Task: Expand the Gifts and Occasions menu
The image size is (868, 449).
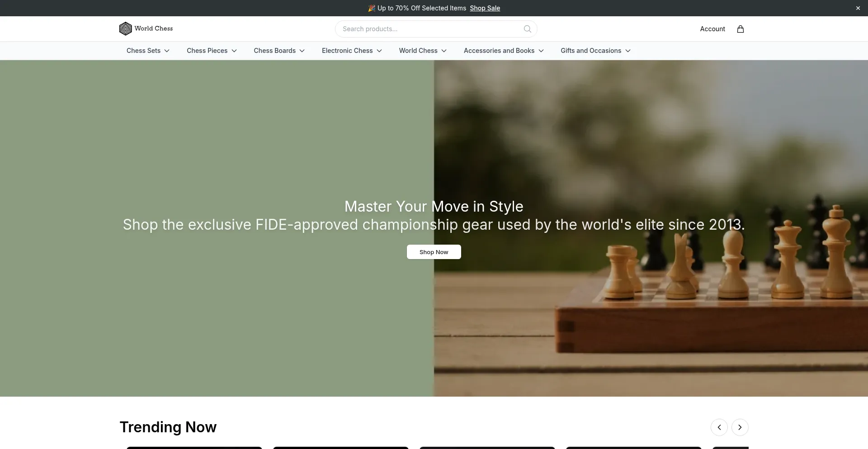Action: tap(595, 51)
